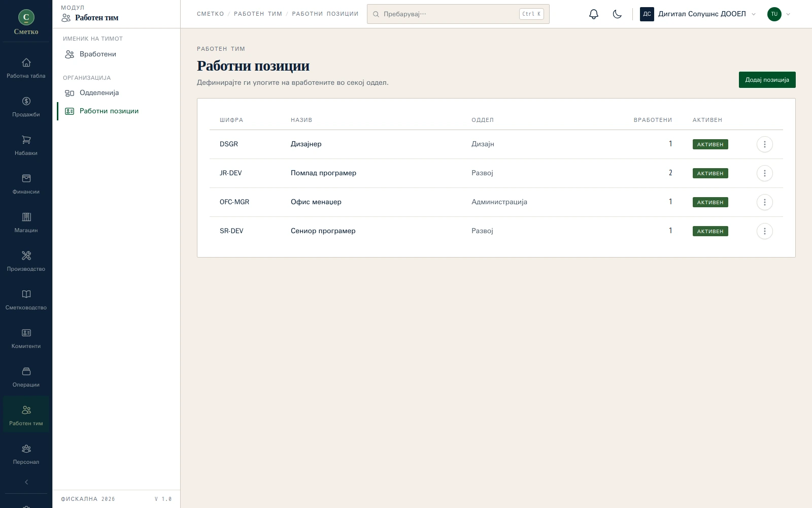Screen dimensions: 812x508
Task: Open row actions for Помлад програмер
Action: [x=764, y=173]
